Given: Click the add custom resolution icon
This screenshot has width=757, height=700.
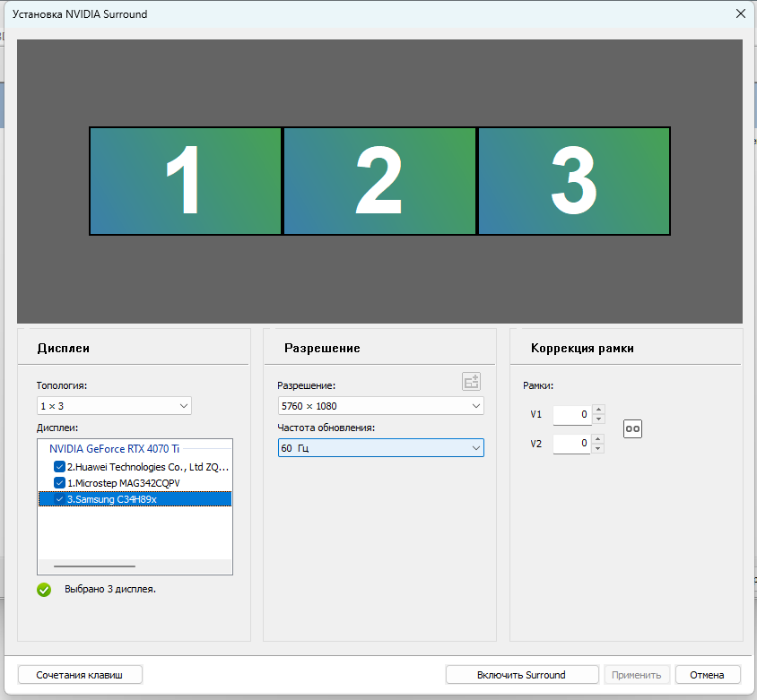Looking at the screenshot, I should click(471, 382).
